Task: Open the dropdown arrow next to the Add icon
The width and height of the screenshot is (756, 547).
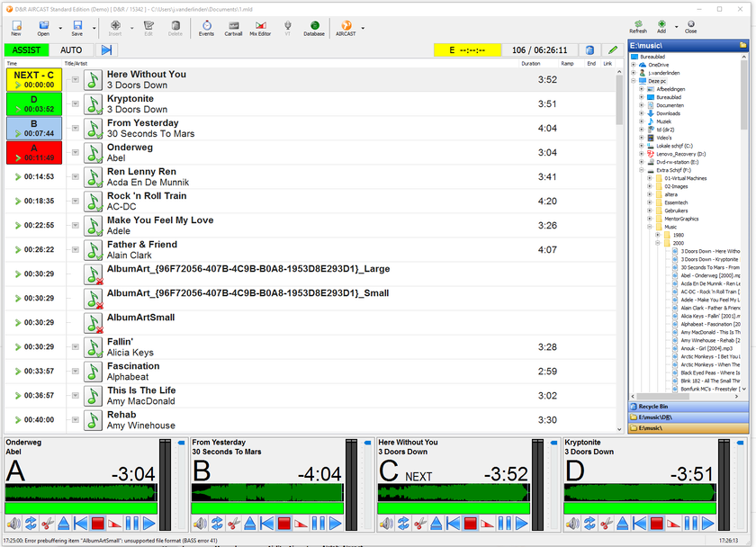Action: pyautogui.click(x=676, y=27)
